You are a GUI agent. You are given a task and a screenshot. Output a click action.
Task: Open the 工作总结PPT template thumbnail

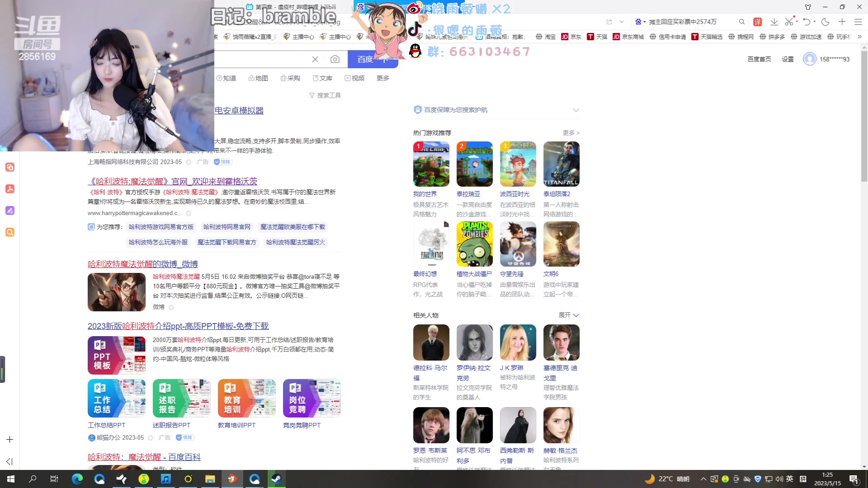[117, 399]
